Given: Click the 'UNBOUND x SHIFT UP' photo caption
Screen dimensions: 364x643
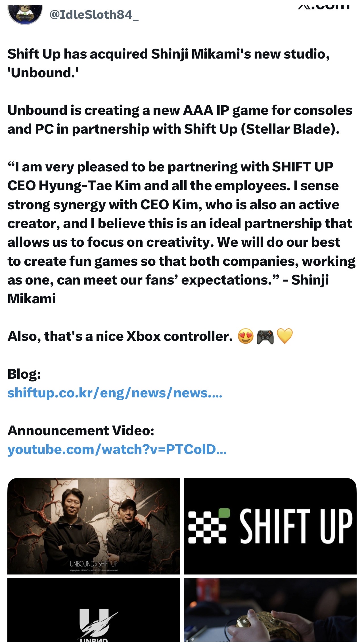Looking at the screenshot, I should 94,564.
